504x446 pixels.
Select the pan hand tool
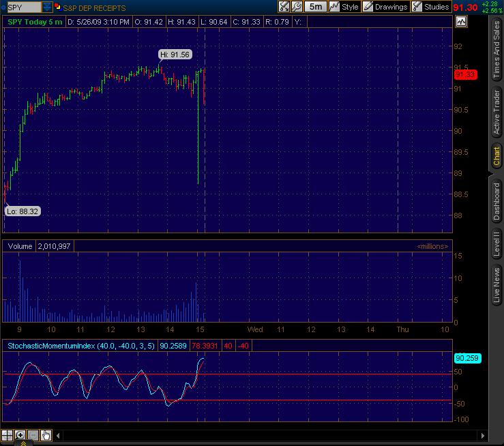(46, 435)
